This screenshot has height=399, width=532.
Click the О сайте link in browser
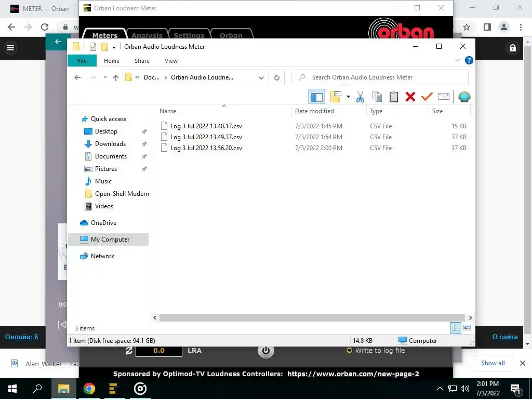point(505,337)
